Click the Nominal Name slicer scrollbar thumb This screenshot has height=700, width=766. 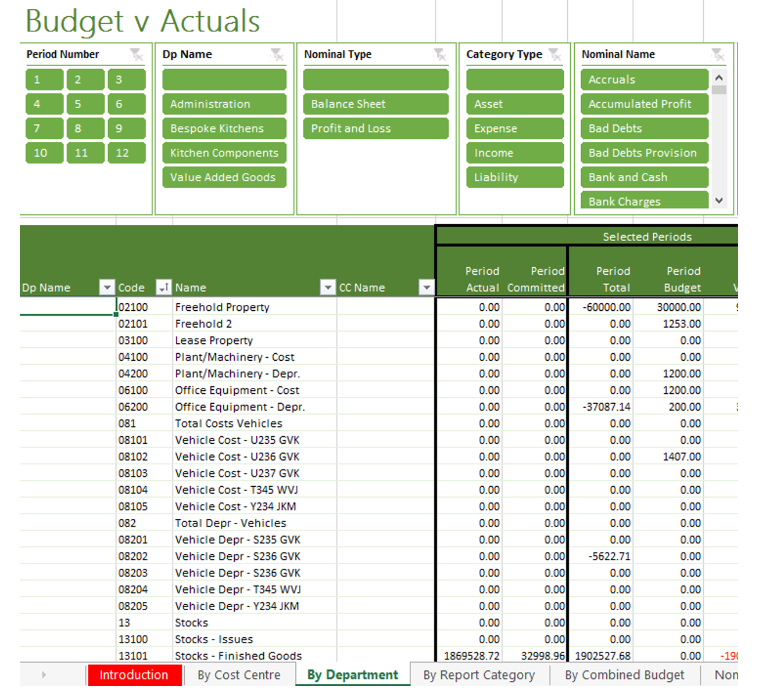719,90
